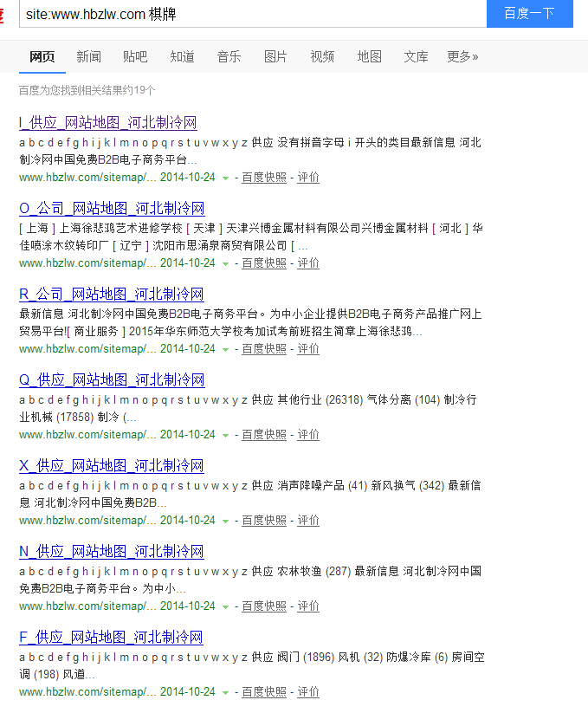Open 百度快照 for Q_供应 result
The width and height of the screenshot is (588, 713).
coord(264,435)
